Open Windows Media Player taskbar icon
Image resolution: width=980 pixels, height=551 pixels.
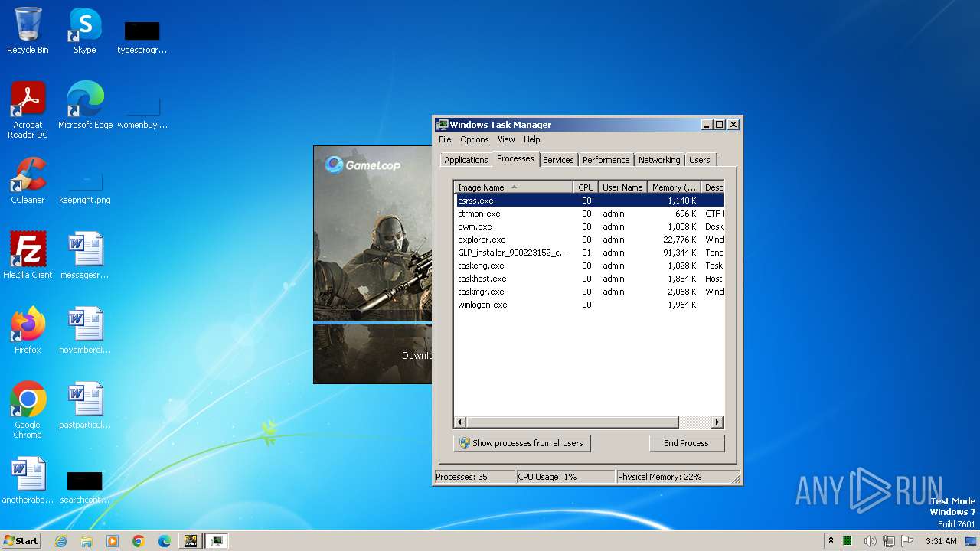click(113, 541)
